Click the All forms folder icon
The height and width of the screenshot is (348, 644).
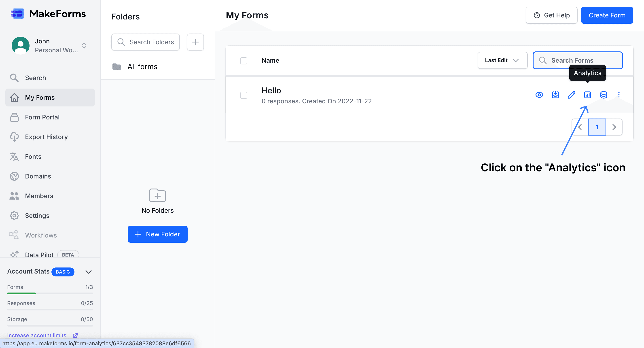117,66
